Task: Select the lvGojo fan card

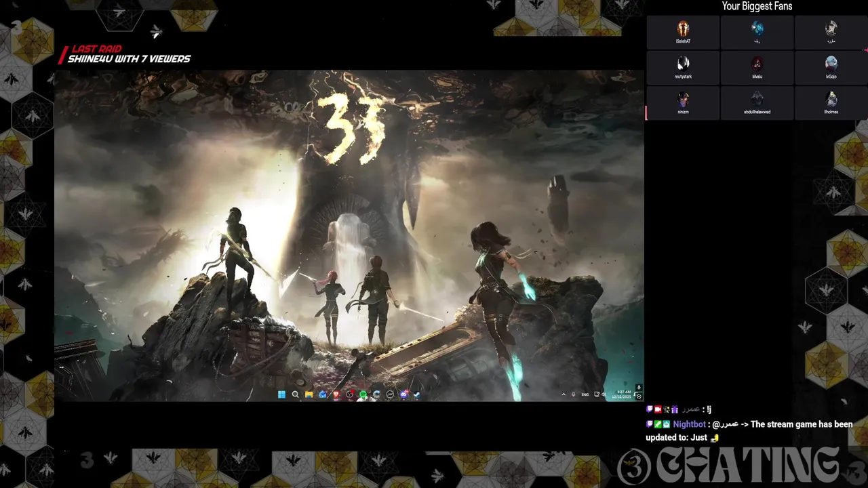Action: [x=831, y=67]
